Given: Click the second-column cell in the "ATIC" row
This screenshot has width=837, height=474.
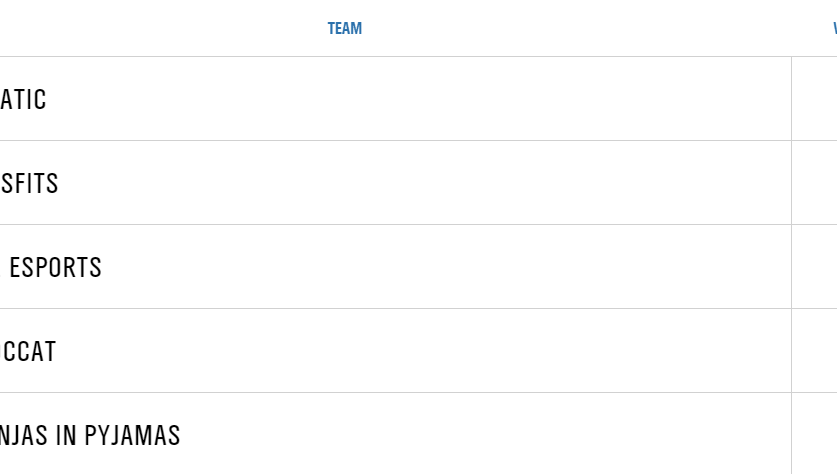Looking at the screenshot, I should pyautogui.click(x=815, y=99).
